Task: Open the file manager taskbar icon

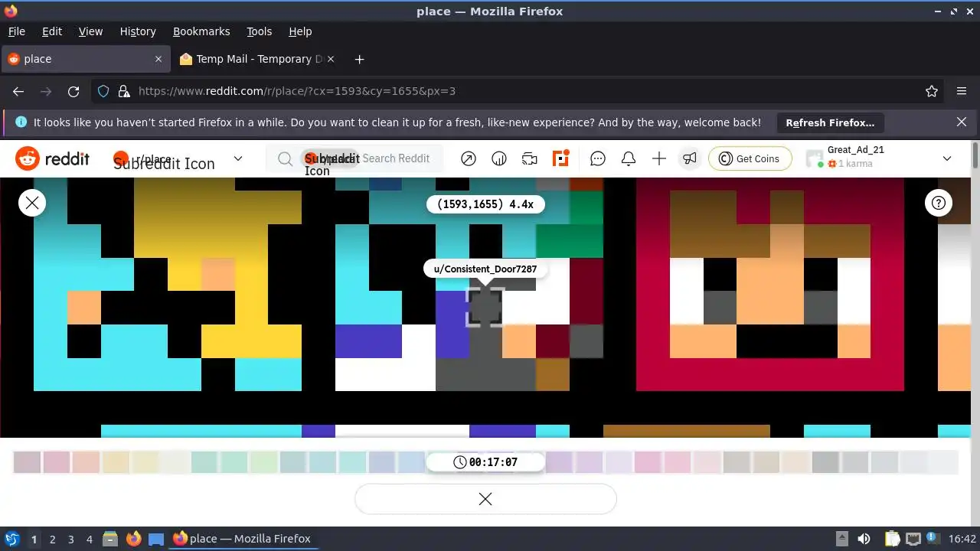Action: [109, 539]
